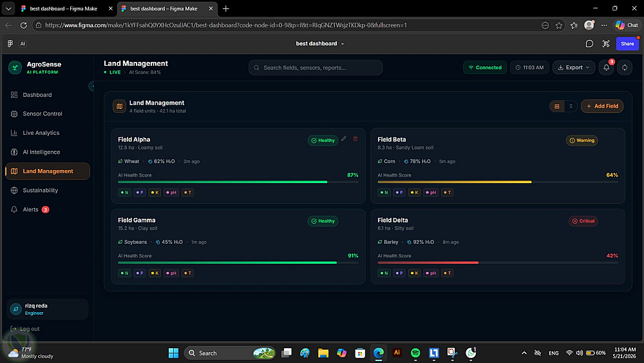Click the browser favorites star icon
The image size is (644, 363).
pyautogui.click(x=559, y=25)
